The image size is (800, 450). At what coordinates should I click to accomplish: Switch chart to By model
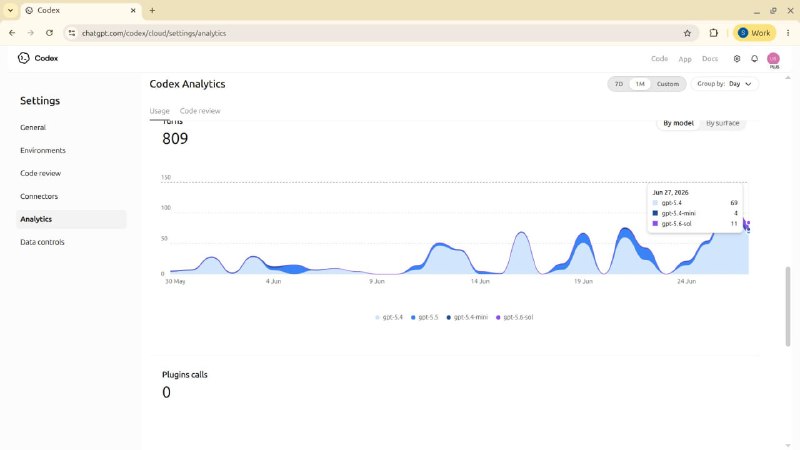[x=678, y=123]
